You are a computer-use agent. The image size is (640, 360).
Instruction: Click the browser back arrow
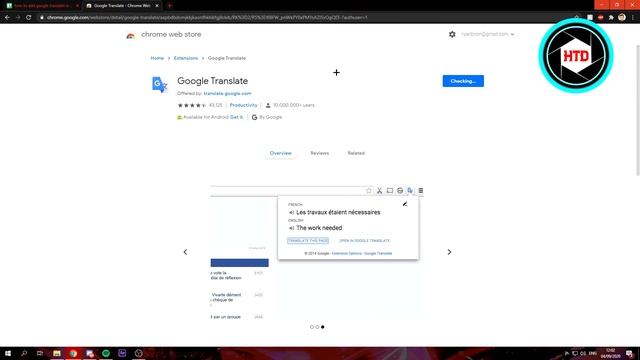pyautogui.click(x=7, y=18)
